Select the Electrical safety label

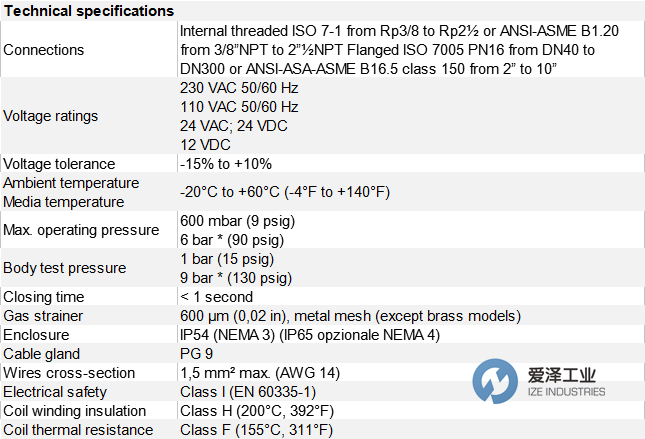55,392
